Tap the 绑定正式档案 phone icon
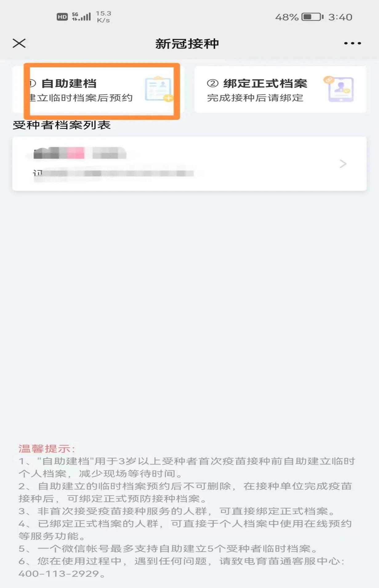The image size is (379, 588). click(339, 89)
